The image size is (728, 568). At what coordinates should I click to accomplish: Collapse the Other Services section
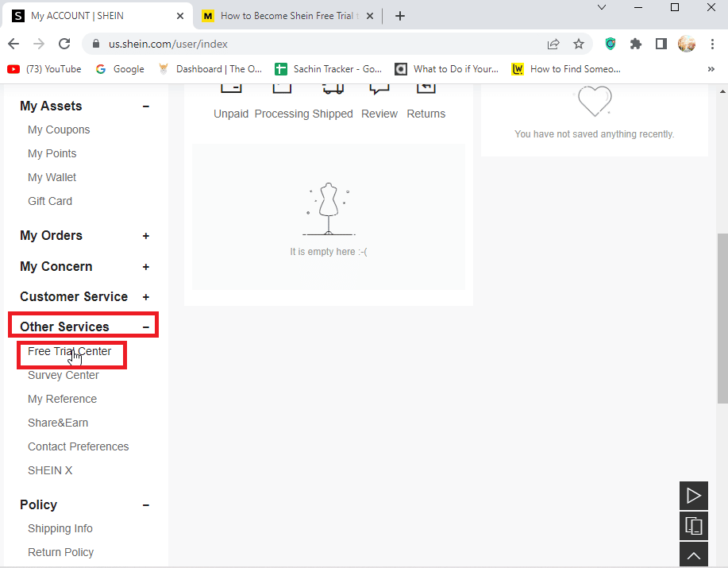pos(146,327)
